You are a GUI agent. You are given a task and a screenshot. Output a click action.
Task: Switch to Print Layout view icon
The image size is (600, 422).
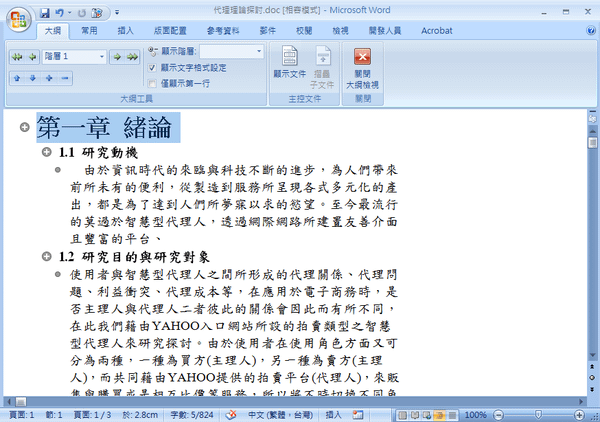[x=402, y=415]
